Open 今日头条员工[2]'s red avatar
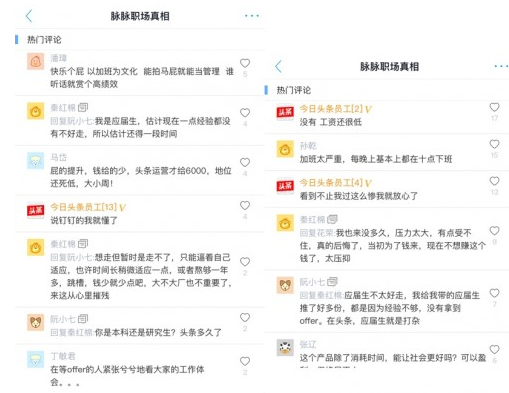The height and width of the screenshot is (393, 509). pyautogui.click(x=285, y=112)
